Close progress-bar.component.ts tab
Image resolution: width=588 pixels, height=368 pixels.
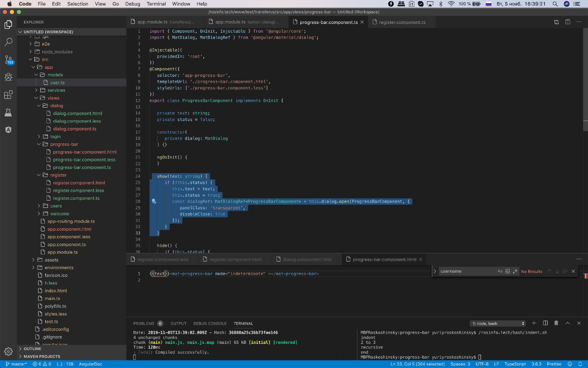(x=362, y=22)
